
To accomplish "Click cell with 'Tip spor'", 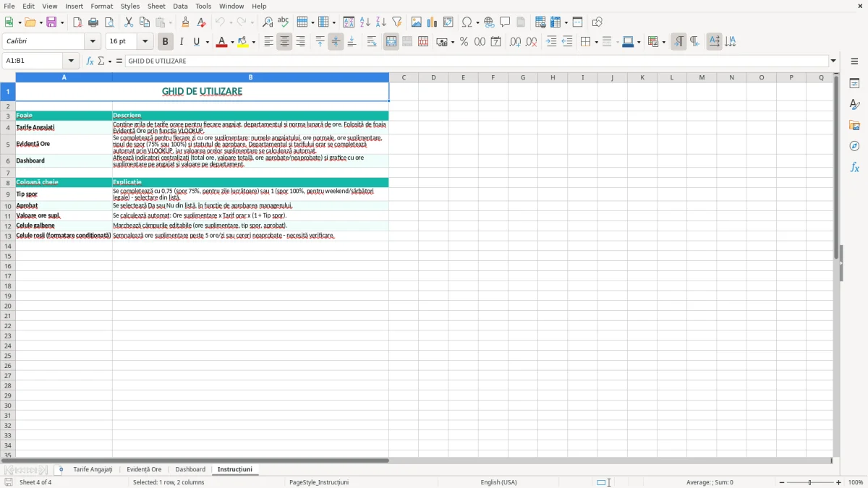I will 64,194.
